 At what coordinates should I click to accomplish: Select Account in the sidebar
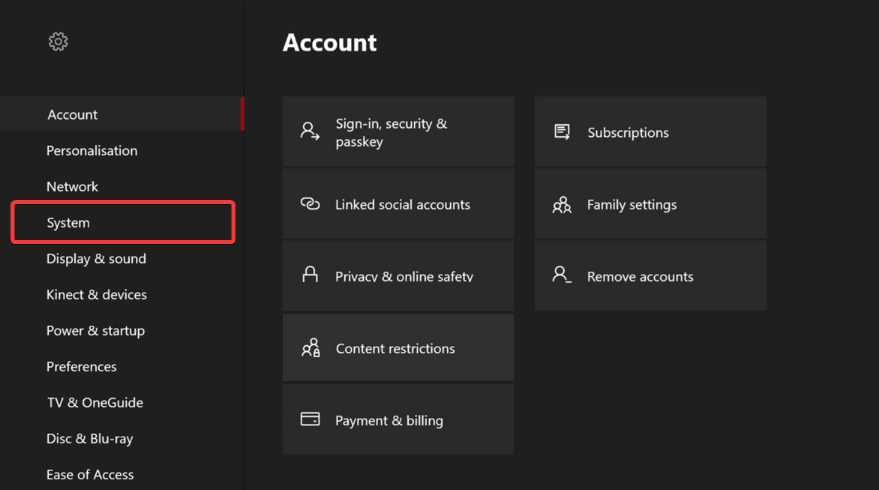[122, 114]
